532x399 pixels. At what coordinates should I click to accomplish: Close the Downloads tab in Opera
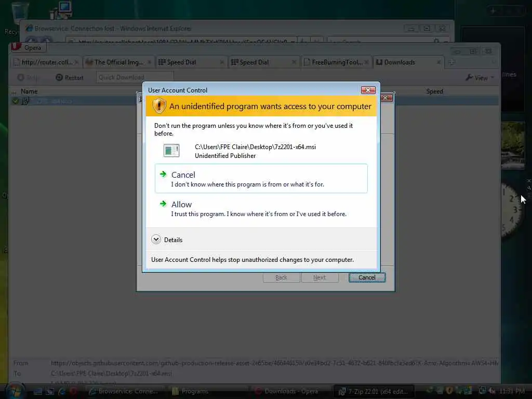[x=438, y=62]
